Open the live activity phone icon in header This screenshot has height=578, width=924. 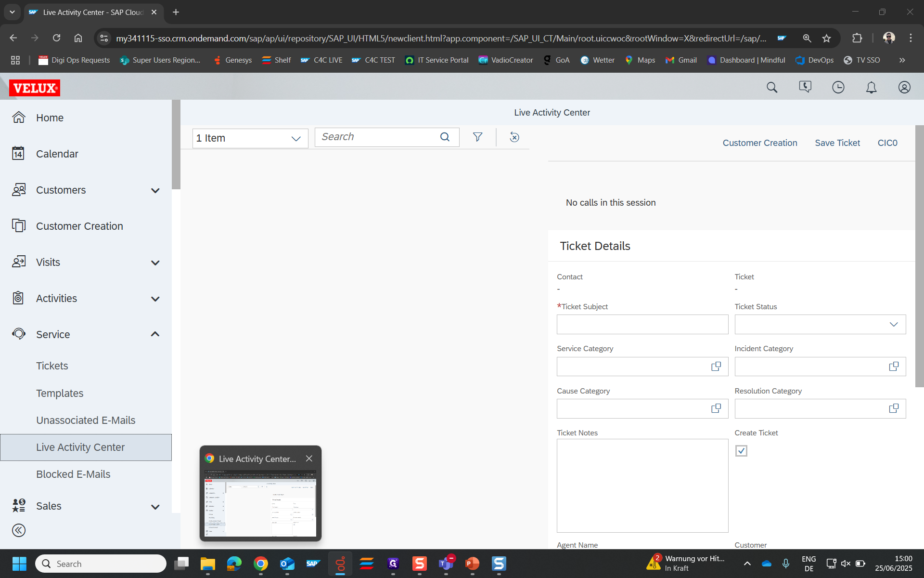[x=805, y=87]
